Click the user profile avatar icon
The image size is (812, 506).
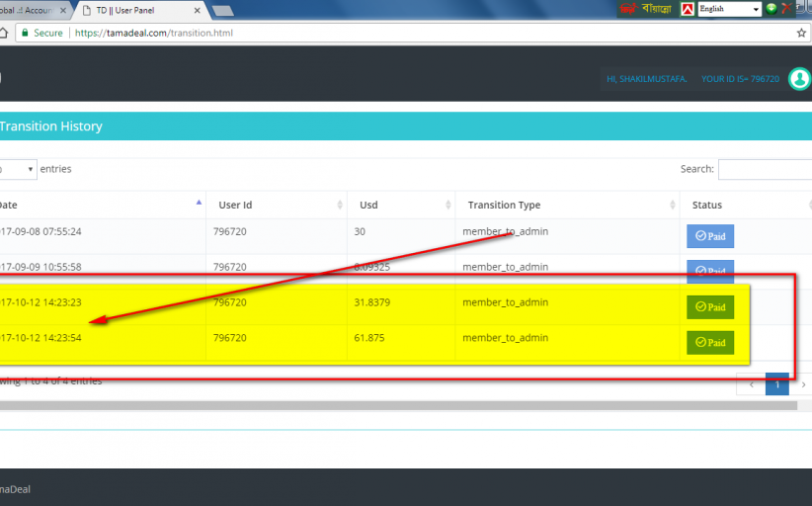tap(799, 79)
